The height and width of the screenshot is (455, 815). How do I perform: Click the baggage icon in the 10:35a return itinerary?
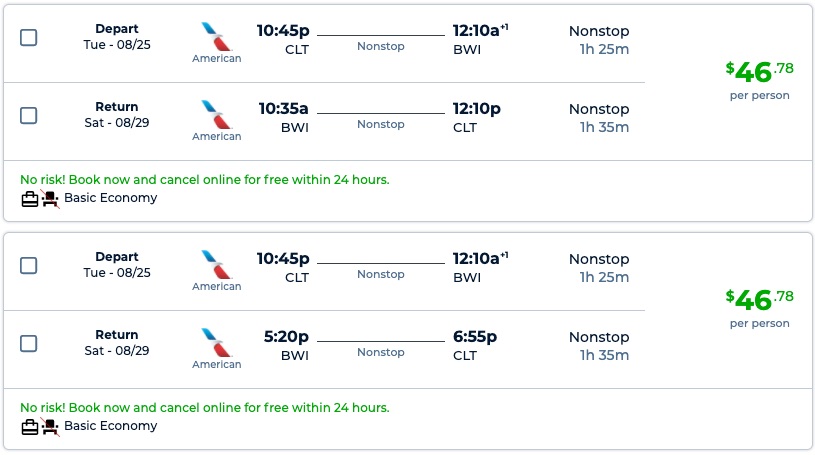pos(30,198)
